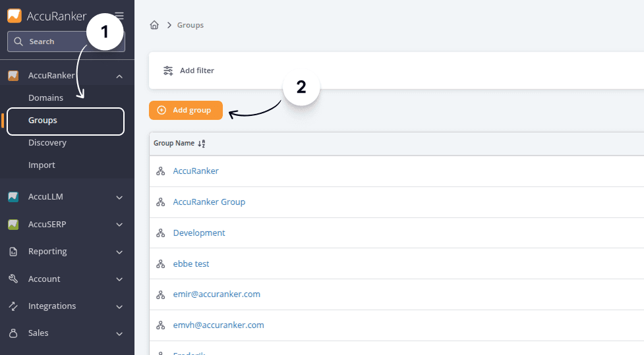Click the Group Name column header
644x355 pixels.
pyautogui.click(x=174, y=143)
